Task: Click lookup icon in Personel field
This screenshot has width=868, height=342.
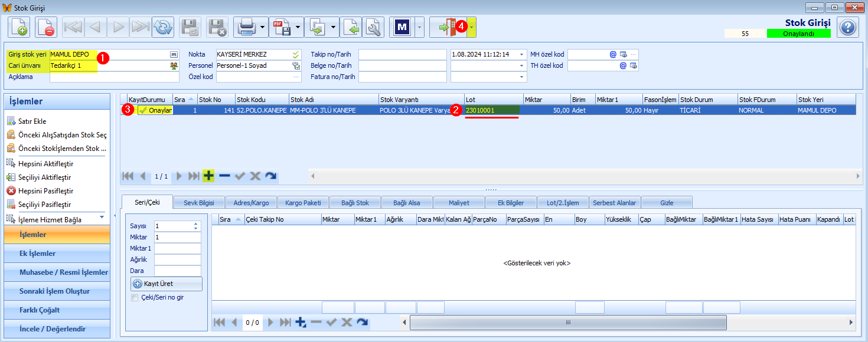Action: point(296,65)
